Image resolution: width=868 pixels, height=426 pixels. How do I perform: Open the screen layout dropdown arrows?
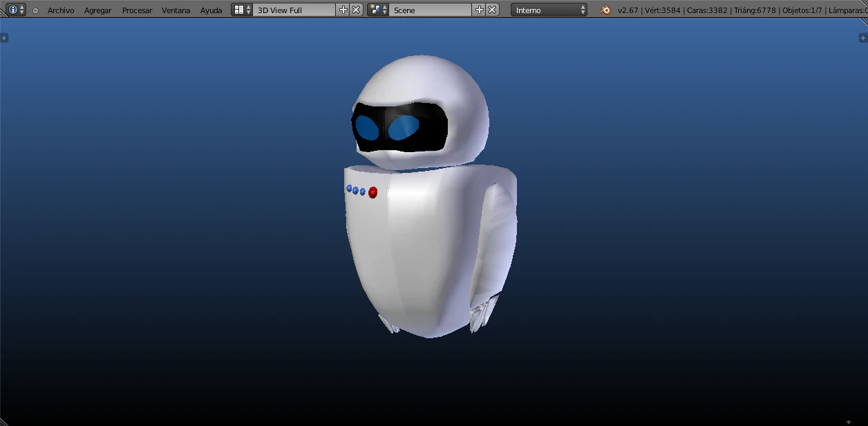point(249,10)
